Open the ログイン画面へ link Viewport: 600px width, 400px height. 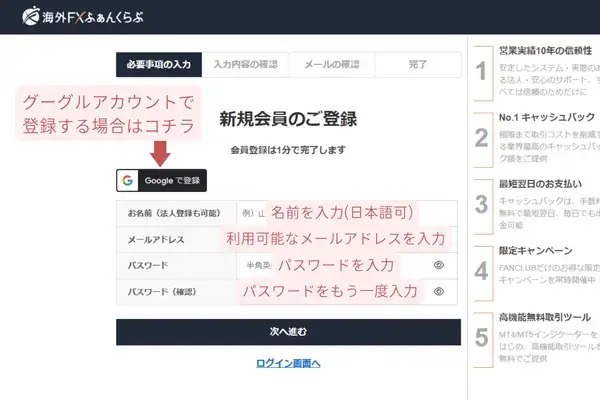pos(288,363)
